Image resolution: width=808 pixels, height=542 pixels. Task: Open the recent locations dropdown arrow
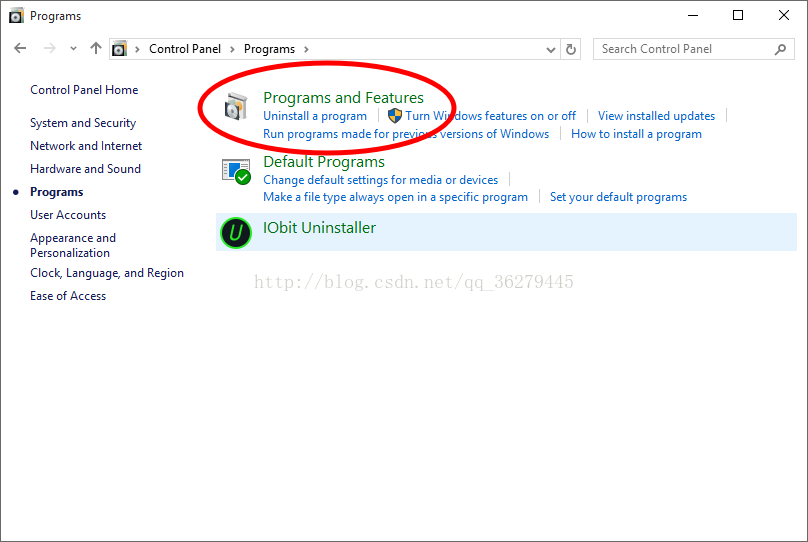73,48
